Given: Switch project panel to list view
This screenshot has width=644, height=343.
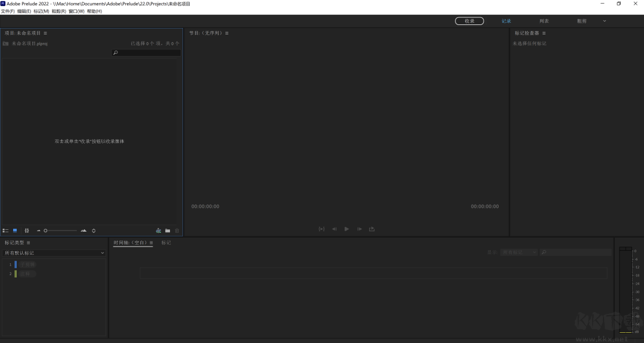Looking at the screenshot, I should click(x=5, y=230).
